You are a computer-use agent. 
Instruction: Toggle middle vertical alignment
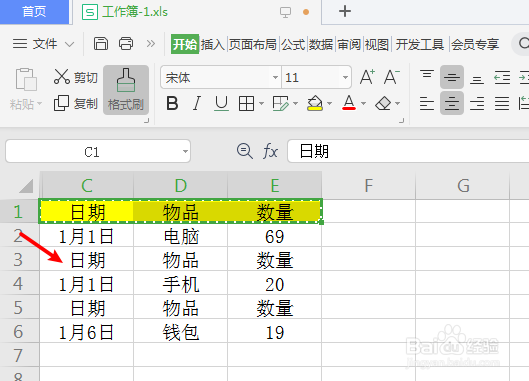452,77
